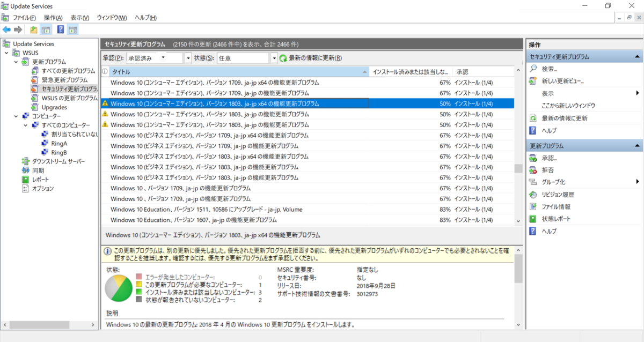Collapse the WSUS tree node

(6, 53)
